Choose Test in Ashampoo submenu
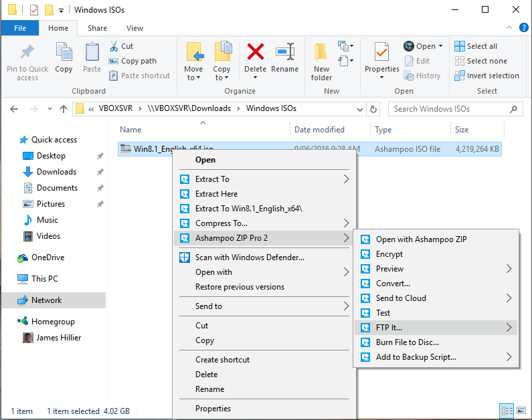 point(383,313)
